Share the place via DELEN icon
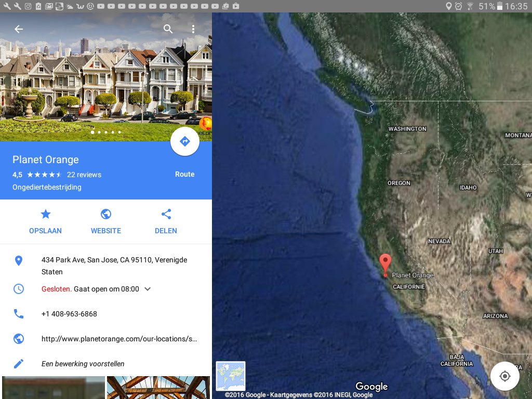 (x=166, y=215)
